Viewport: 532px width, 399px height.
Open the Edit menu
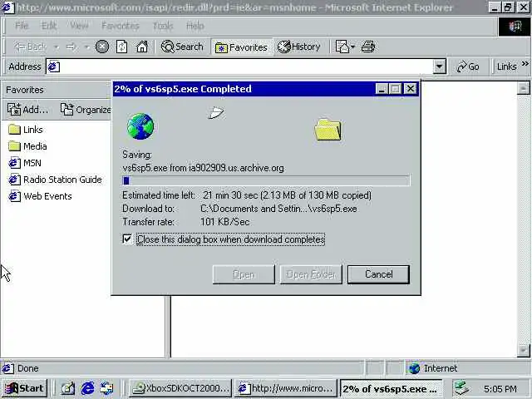point(49,26)
